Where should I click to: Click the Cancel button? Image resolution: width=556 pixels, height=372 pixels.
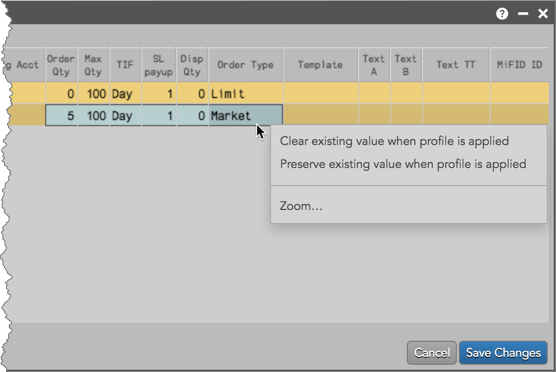(x=432, y=353)
